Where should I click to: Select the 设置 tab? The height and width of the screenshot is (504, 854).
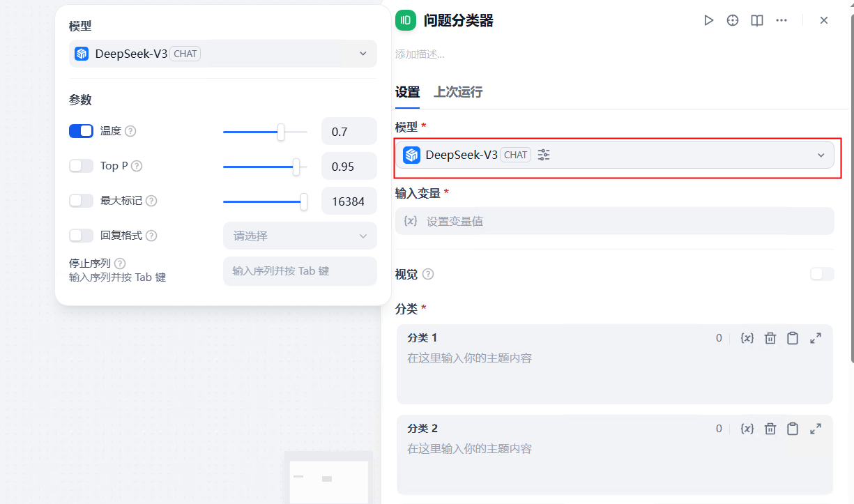407,91
